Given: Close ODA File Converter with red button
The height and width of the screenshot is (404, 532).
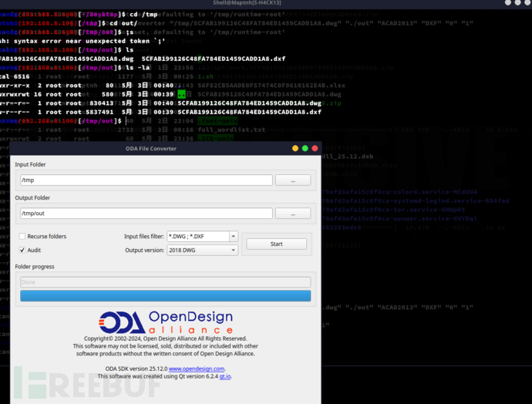Looking at the screenshot, I should point(315,148).
